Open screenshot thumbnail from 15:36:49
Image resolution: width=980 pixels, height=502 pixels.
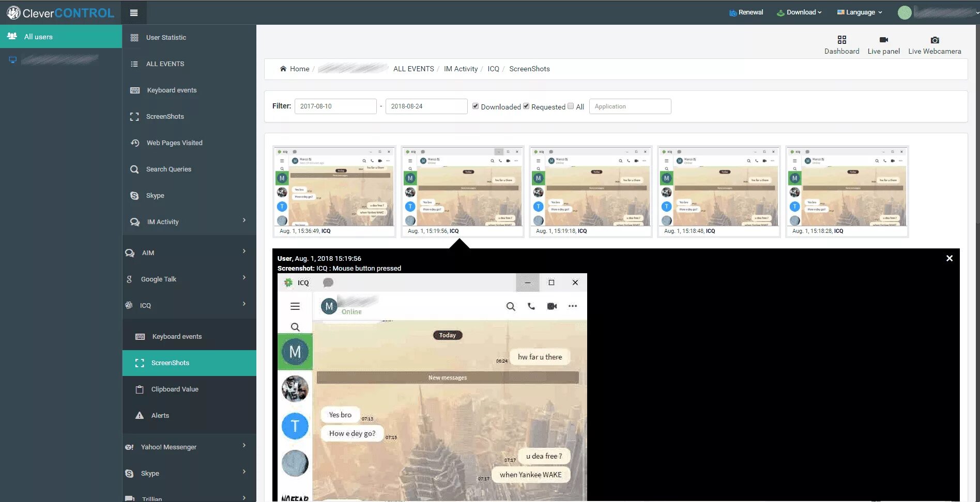(334, 192)
